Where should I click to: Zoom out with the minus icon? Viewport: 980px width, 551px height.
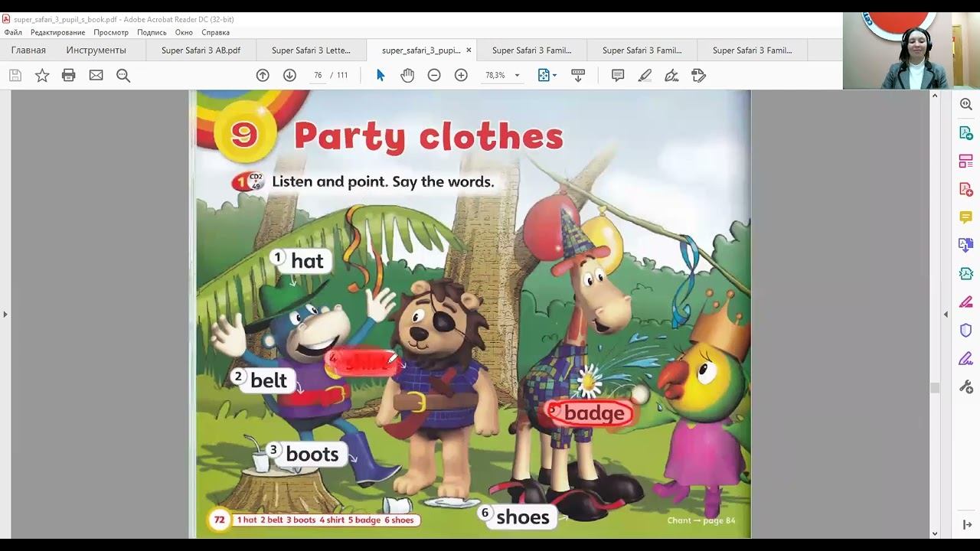click(434, 75)
